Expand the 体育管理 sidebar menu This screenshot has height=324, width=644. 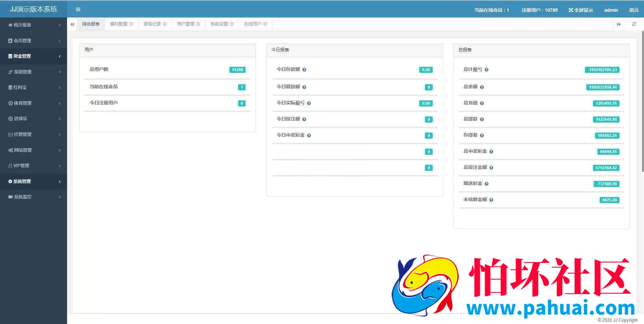[x=34, y=103]
